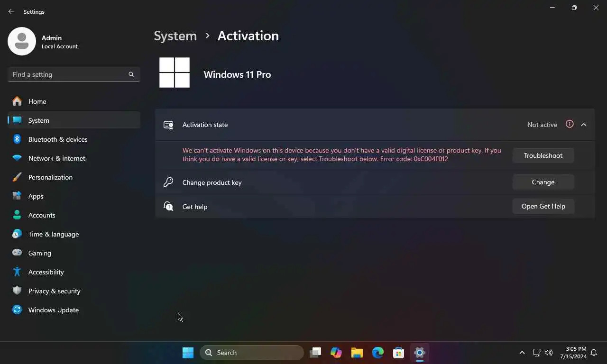Open Gaming settings

pos(74,253)
